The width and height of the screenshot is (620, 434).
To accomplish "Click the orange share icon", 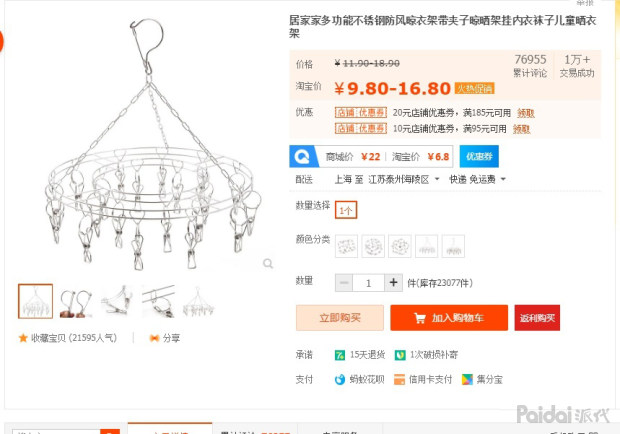I will (154, 338).
